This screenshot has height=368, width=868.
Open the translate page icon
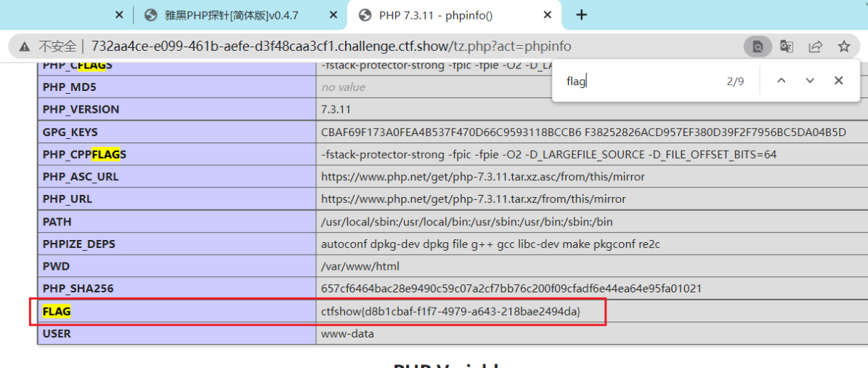point(787,47)
